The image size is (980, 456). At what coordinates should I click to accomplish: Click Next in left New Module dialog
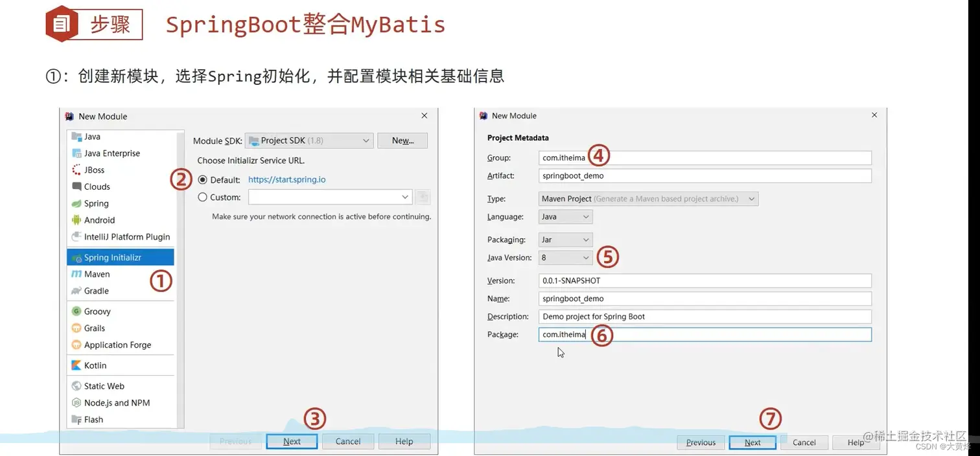[292, 441]
